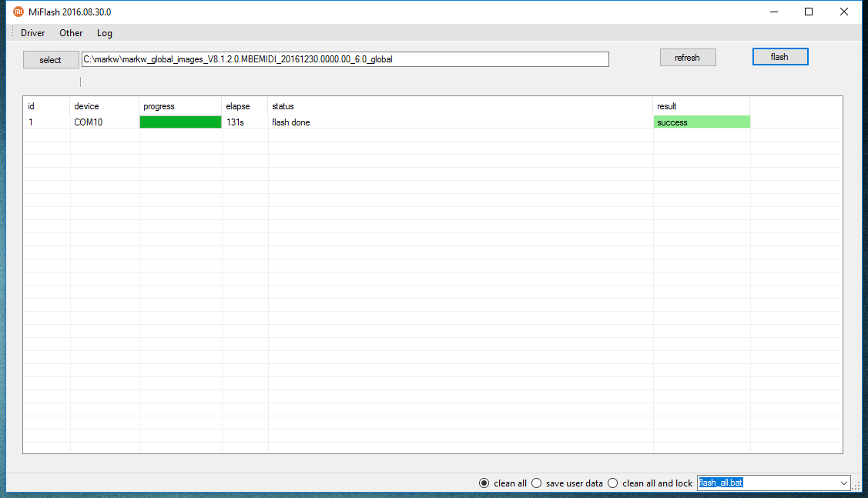This screenshot has height=498, width=868.
Task: Click the result column header
Action: click(702, 106)
